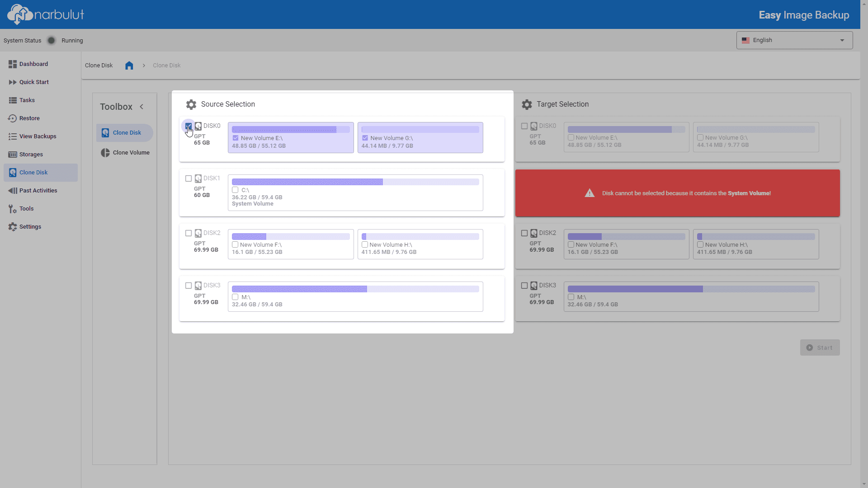Screen dimensions: 868x488
Task: Select Clone Disk in Toolbox
Action: [125, 133]
